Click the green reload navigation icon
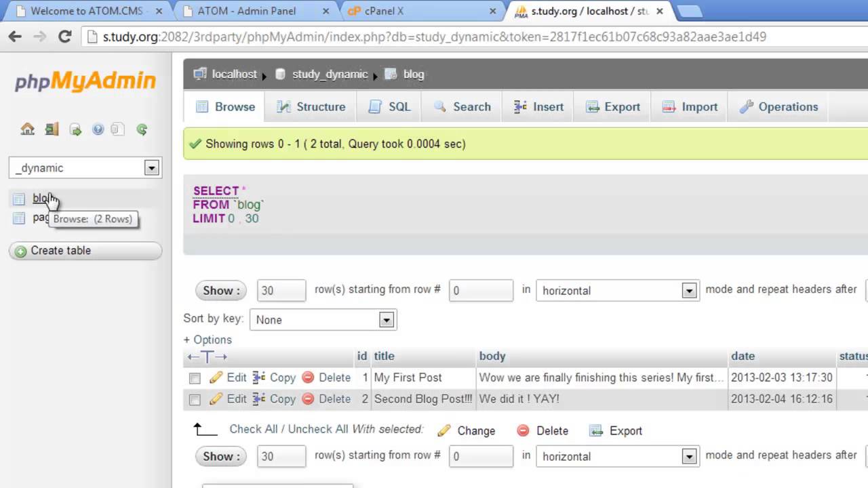 click(142, 129)
